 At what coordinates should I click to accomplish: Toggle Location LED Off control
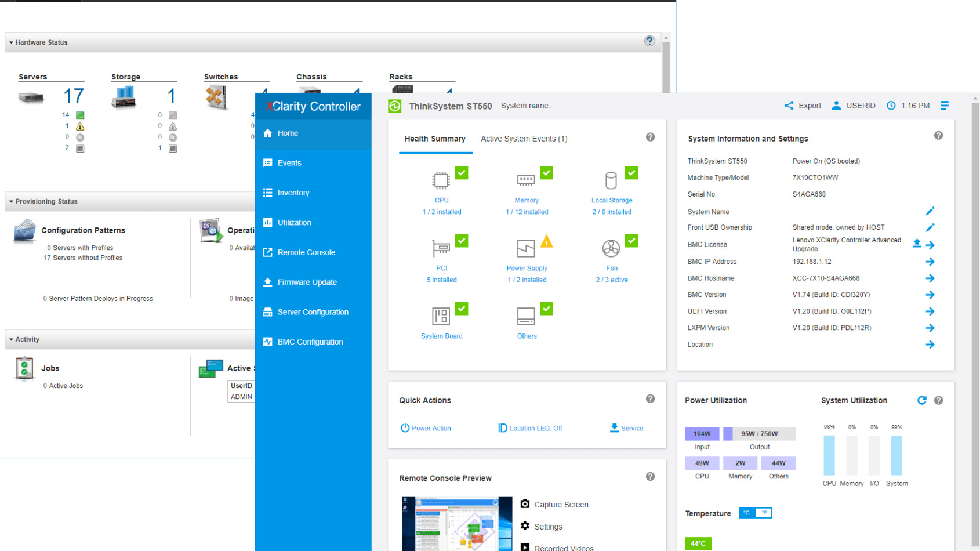(530, 428)
